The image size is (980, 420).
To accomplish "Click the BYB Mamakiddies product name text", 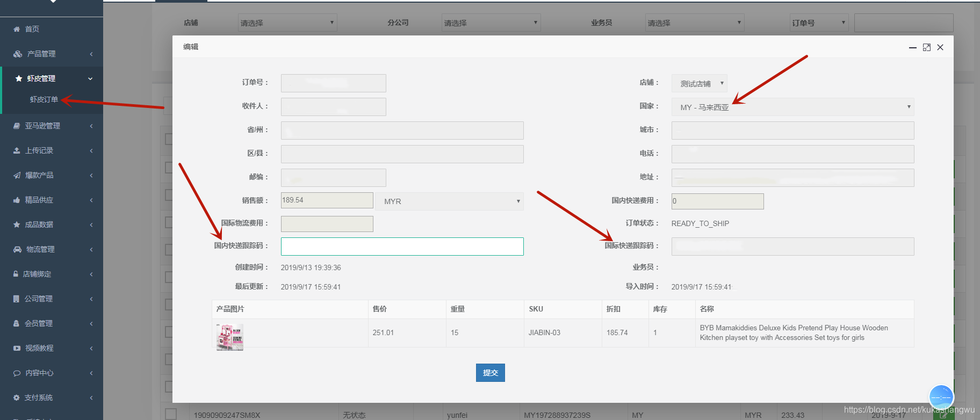I will click(794, 332).
